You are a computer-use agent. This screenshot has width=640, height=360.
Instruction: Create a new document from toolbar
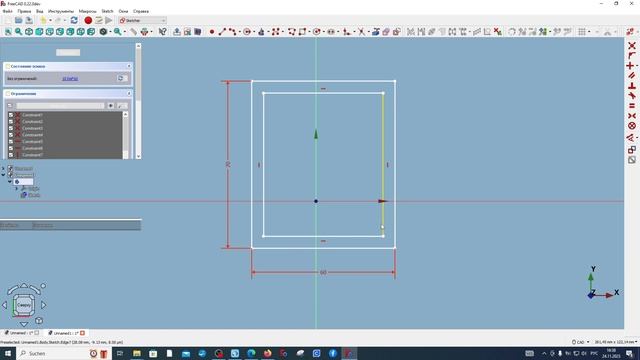click(x=8, y=20)
